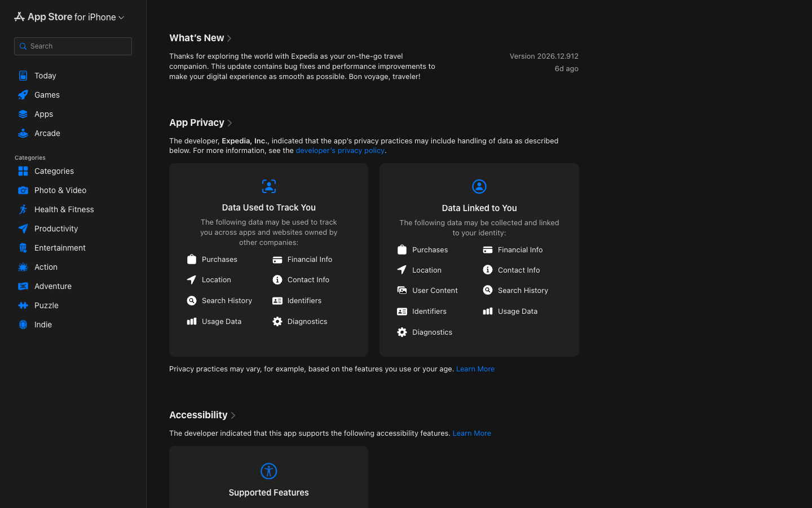Click Location arrow icon in tracking card
Image resolution: width=812 pixels, height=508 pixels.
pos(192,280)
